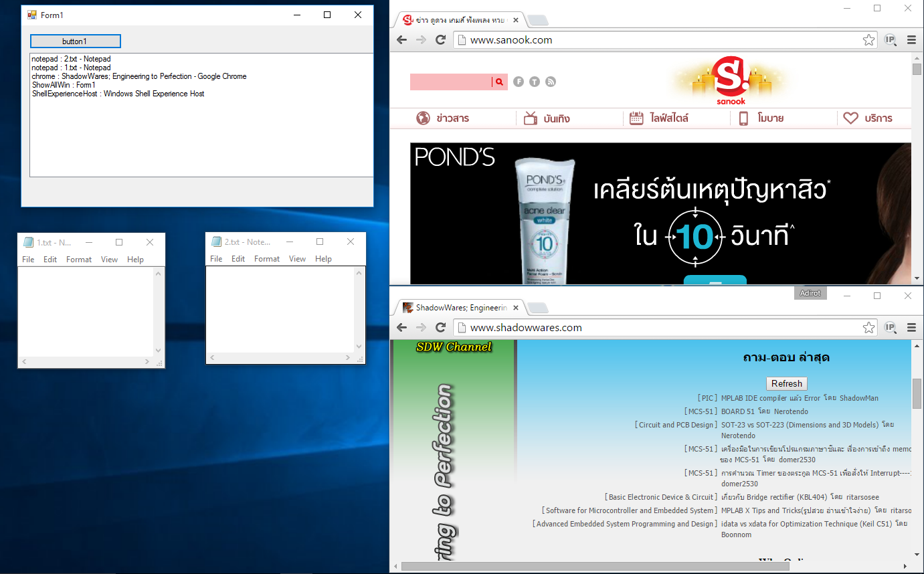
Task: Click inside the 1.txt Notepad text area
Action: click(86, 311)
